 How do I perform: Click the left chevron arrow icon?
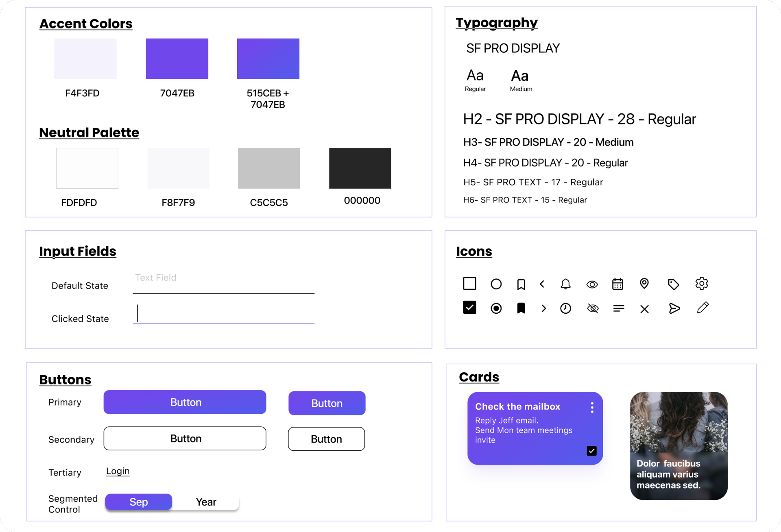(542, 284)
